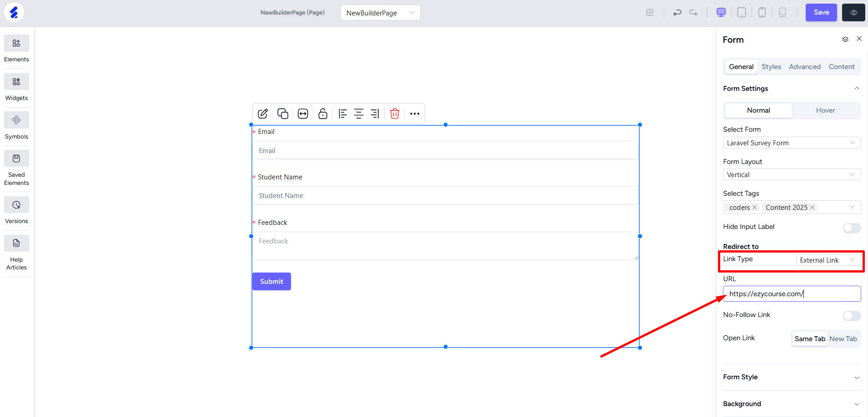
Task: Switch to the Content tab
Action: point(842,67)
